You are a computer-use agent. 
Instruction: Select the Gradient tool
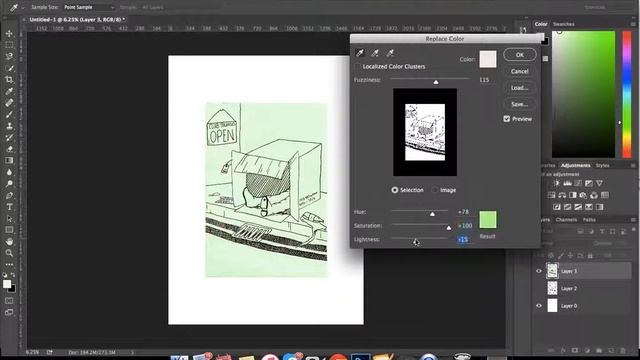point(9,160)
